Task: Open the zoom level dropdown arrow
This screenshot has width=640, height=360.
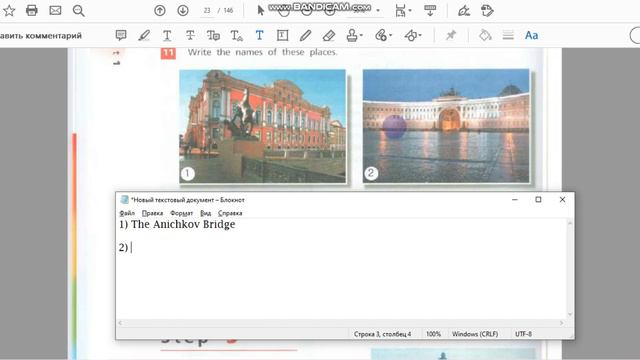Action: [x=378, y=11]
